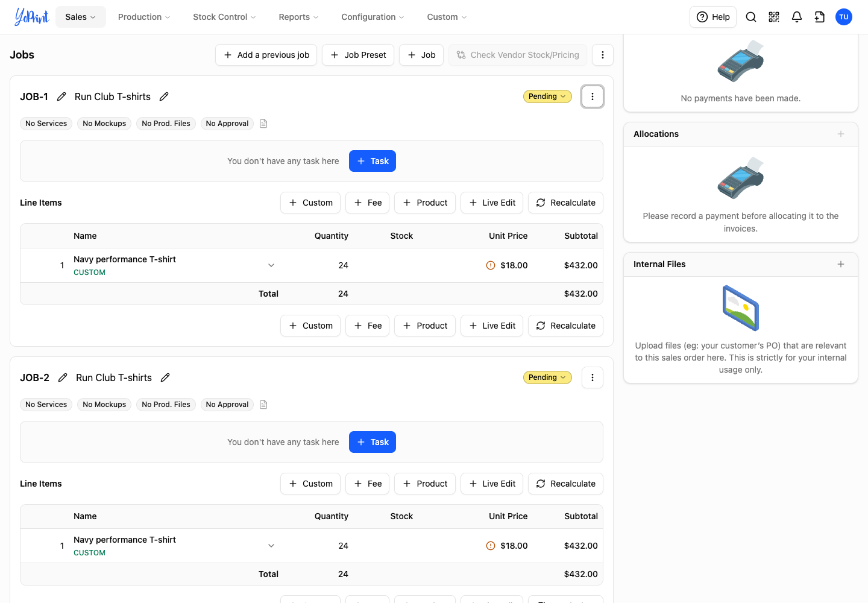Edit the JOB-1 Run Club T-shirts name
868x603 pixels.
click(x=164, y=96)
